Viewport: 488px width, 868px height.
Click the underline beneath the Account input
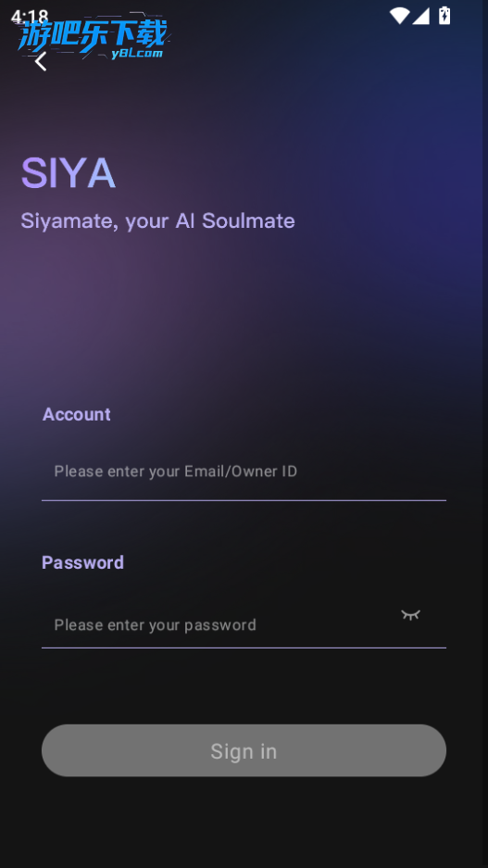(x=244, y=500)
